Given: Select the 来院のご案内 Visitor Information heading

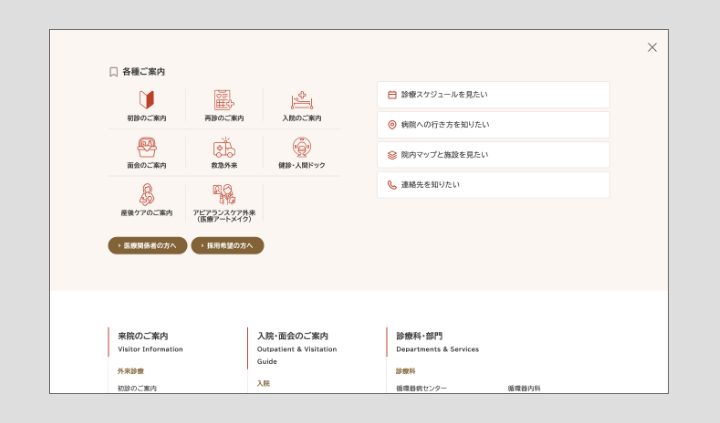Looking at the screenshot, I should 144,337.
